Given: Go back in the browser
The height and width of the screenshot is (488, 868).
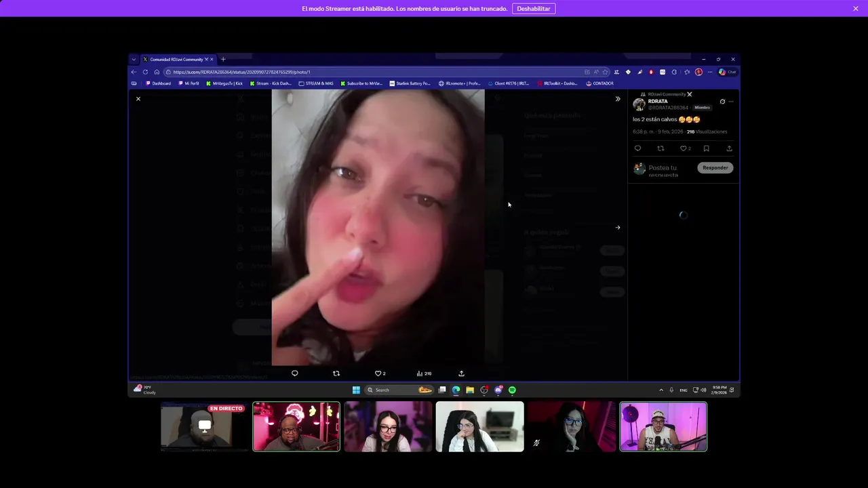Looking at the screenshot, I should point(134,72).
